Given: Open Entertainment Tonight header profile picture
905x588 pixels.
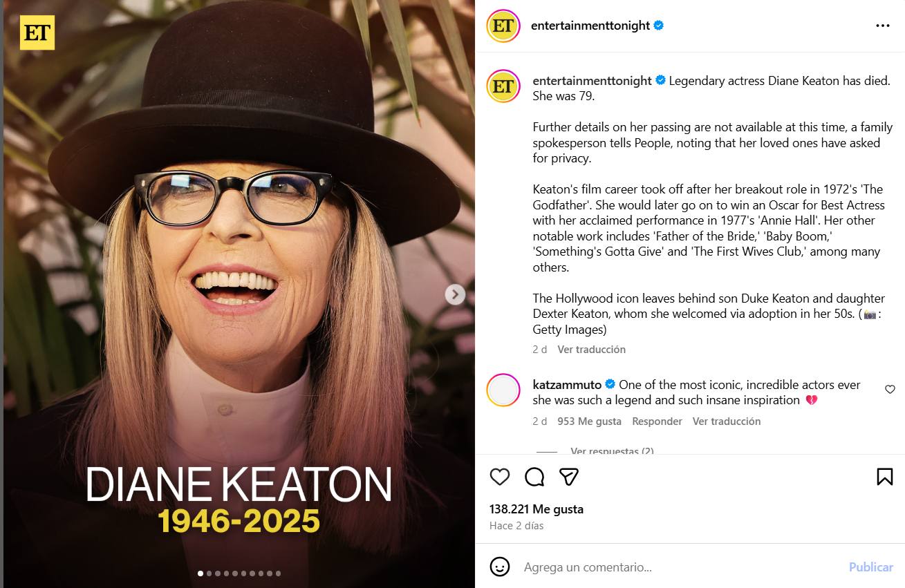Looking at the screenshot, I should click(503, 26).
